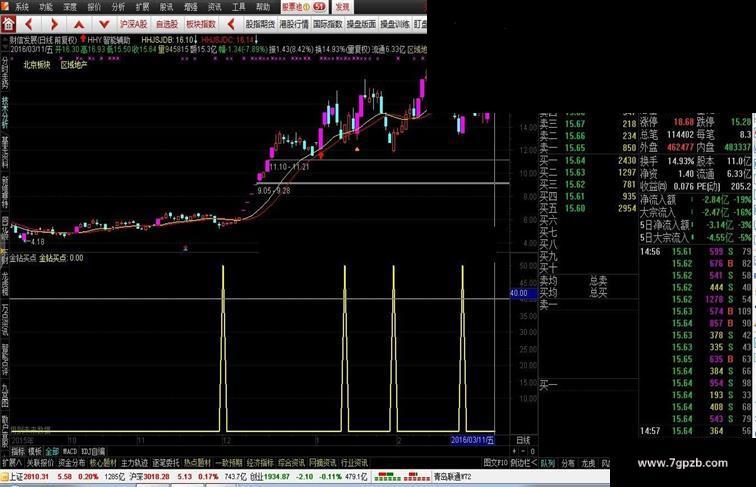
Task: Click the minus zoom button under chart
Action: coord(523,451)
